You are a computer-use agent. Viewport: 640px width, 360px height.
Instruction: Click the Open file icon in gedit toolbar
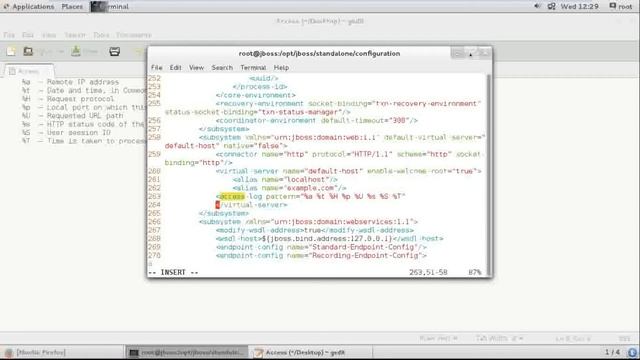pyautogui.click(x=28, y=51)
